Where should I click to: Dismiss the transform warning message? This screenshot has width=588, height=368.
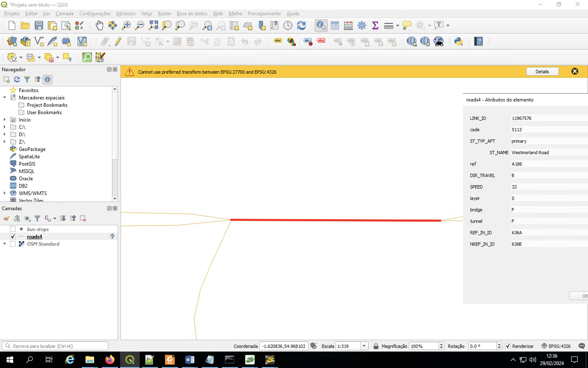(575, 71)
